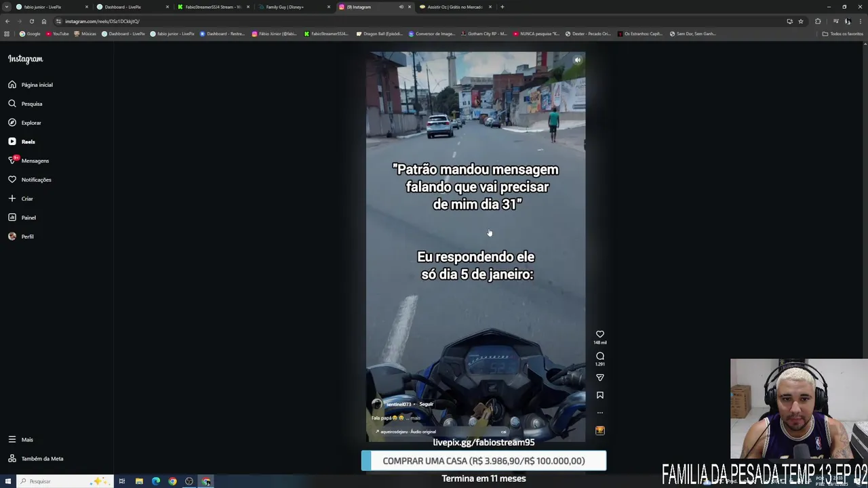Share the reel with the paper-plane icon
The height and width of the screenshot is (488, 868).
coord(600,378)
